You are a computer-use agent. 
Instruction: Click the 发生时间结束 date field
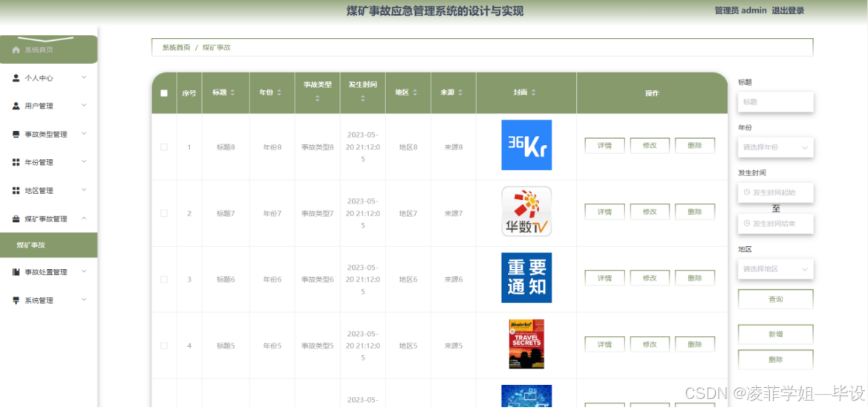coord(775,224)
